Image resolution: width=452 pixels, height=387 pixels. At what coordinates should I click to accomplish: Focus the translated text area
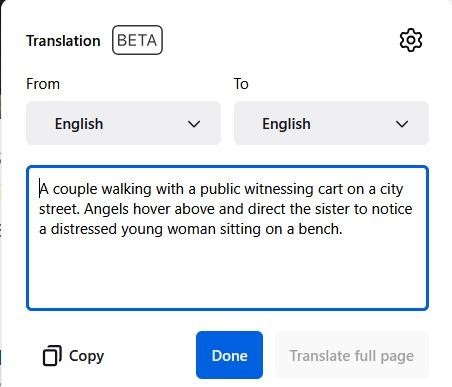pyautogui.click(x=227, y=238)
